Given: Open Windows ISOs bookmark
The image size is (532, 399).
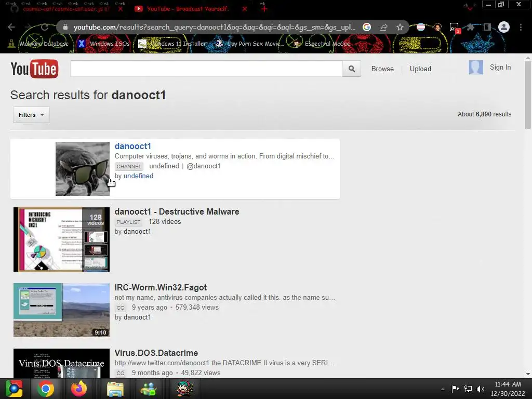Looking at the screenshot, I should pyautogui.click(x=104, y=44).
